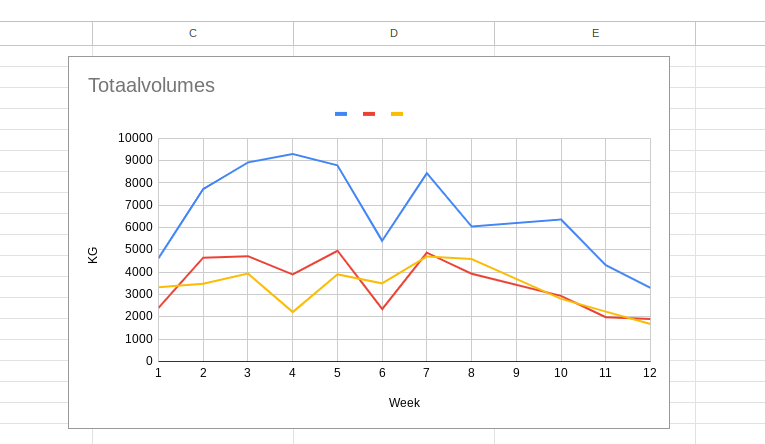Viewport: 765px width, 444px height.
Task: Click the 0 label on vertical axis
Action: [x=149, y=361]
